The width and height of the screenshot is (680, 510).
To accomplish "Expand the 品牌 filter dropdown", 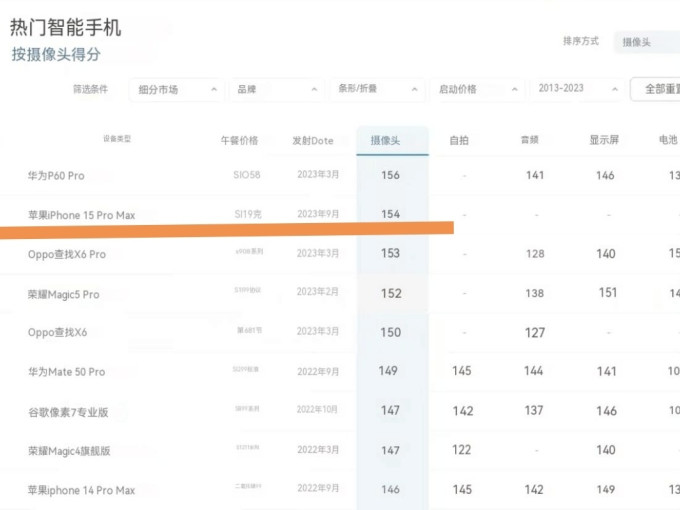I will (x=276, y=90).
